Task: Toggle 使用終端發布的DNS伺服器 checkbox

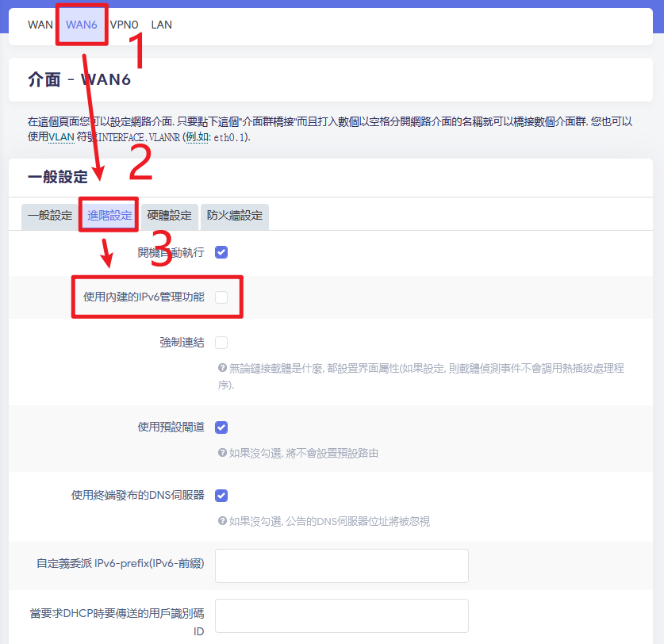Action: click(221, 496)
